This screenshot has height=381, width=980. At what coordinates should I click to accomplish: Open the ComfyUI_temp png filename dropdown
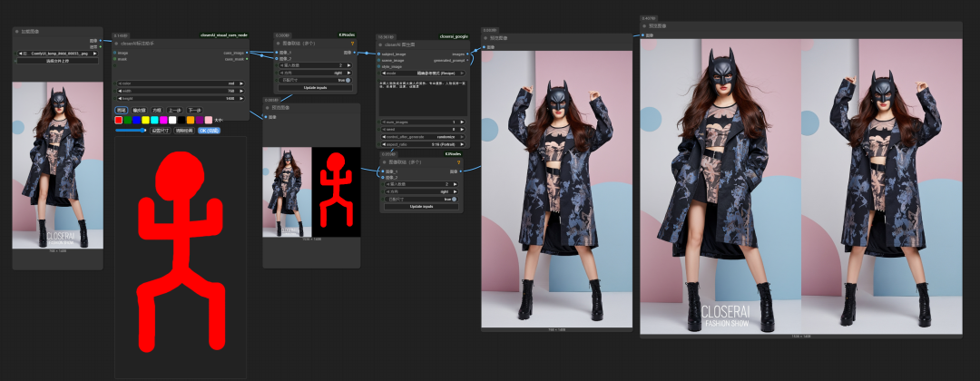click(x=57, y=54)
